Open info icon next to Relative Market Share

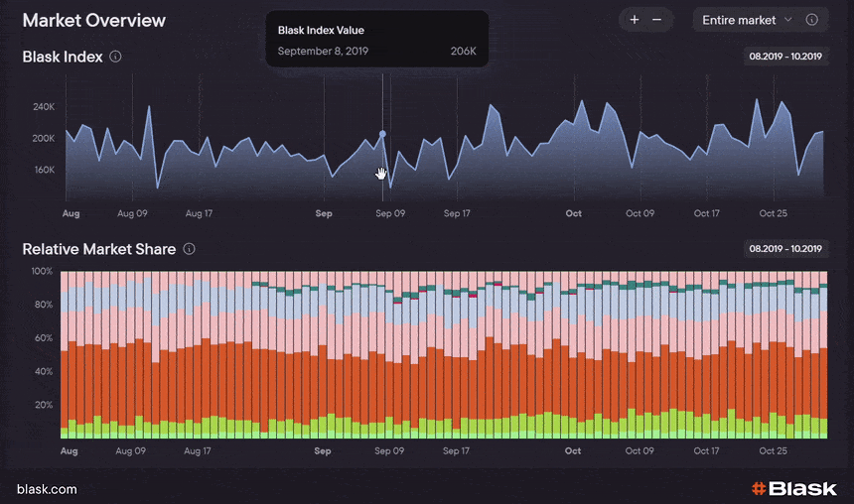click(189, 249)
